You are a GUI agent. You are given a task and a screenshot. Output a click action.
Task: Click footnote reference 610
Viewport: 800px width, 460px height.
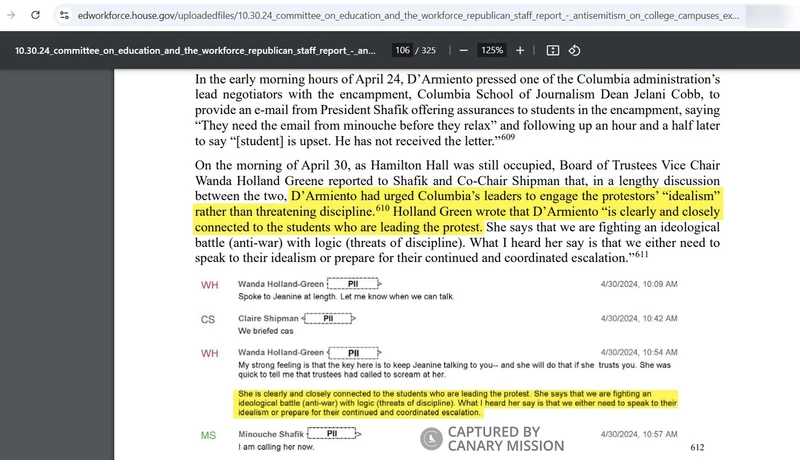click(x=383, y=208)
